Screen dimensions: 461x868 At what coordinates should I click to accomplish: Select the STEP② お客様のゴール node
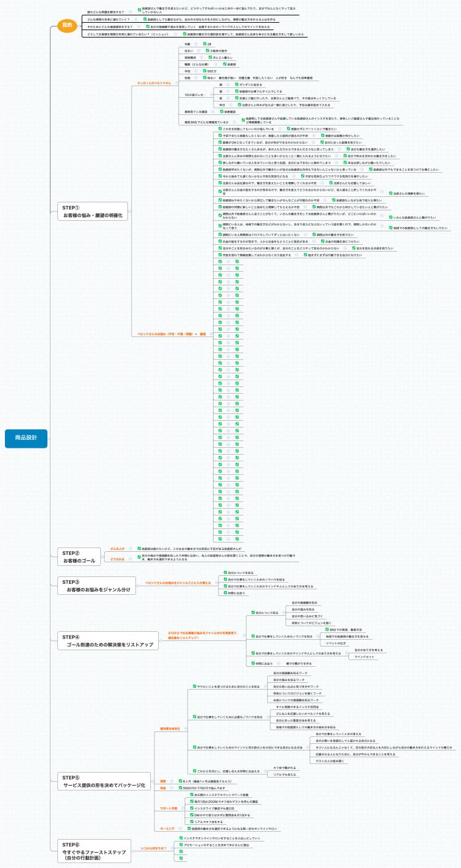point(80,557)
